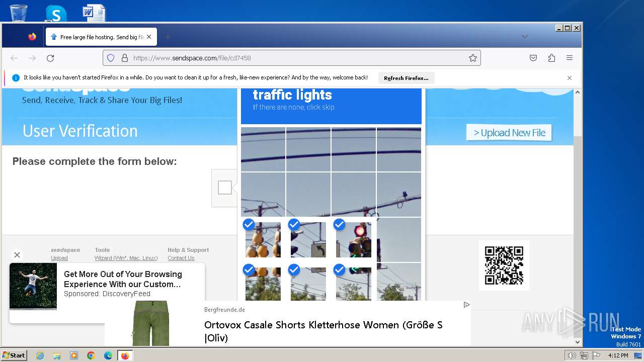Click the Refresh Firefox button
The height and width of the screenshot is (362, 644).
click(x=406, y=78)
